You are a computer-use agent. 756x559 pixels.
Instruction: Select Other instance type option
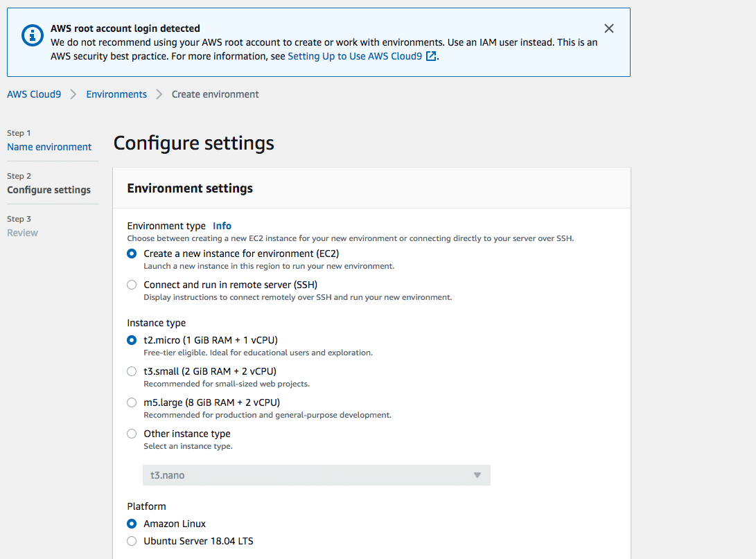pyautogui.click(x=132, y=434)
